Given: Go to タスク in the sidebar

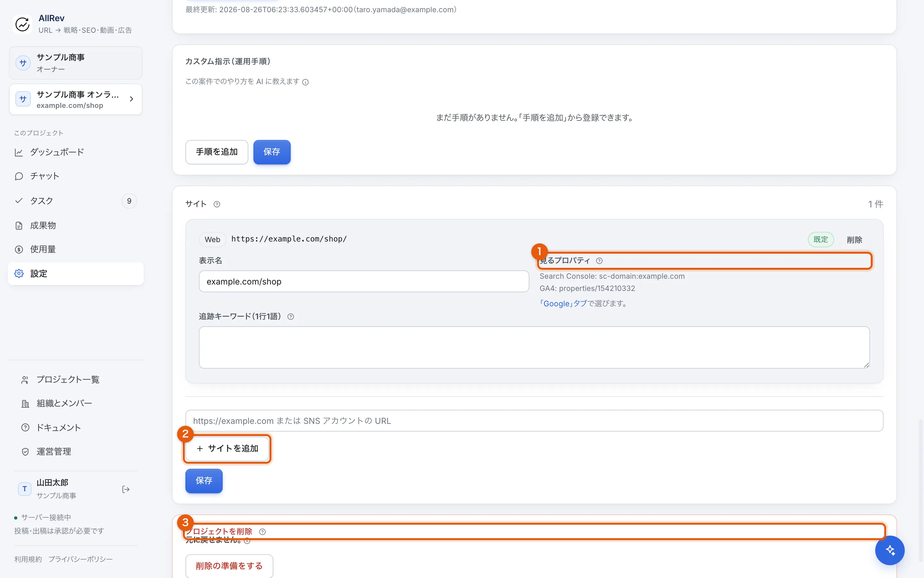Looking at the screenshot, I should click(x=76, y=201).
